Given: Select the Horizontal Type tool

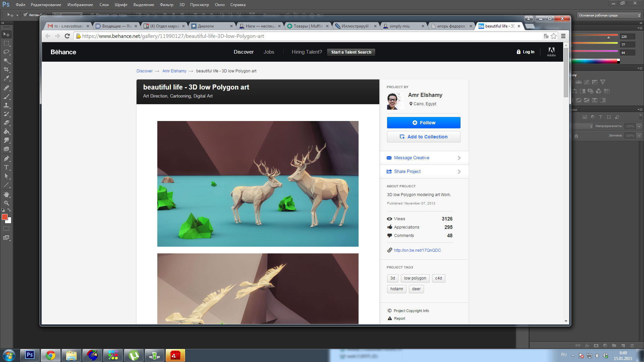Looking at the screenshot, I should point(6,167).
